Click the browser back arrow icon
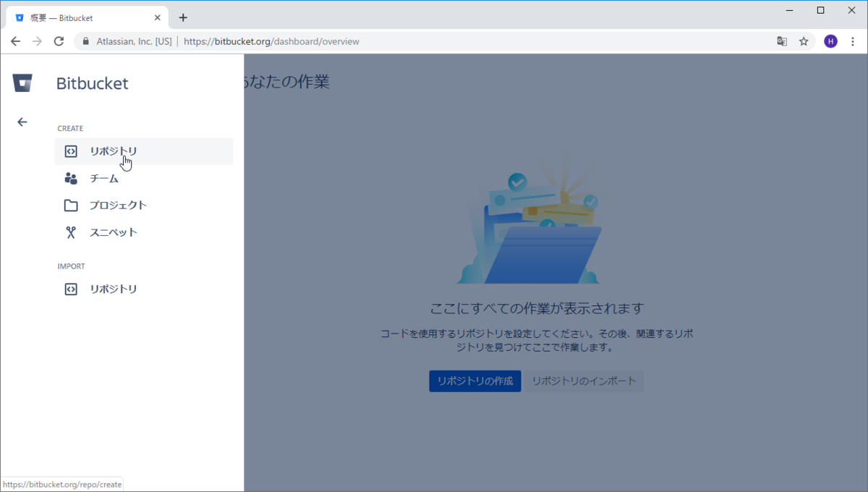Viewport: 868px width, 492px height. pyautogui.click(x=15, y=41)
